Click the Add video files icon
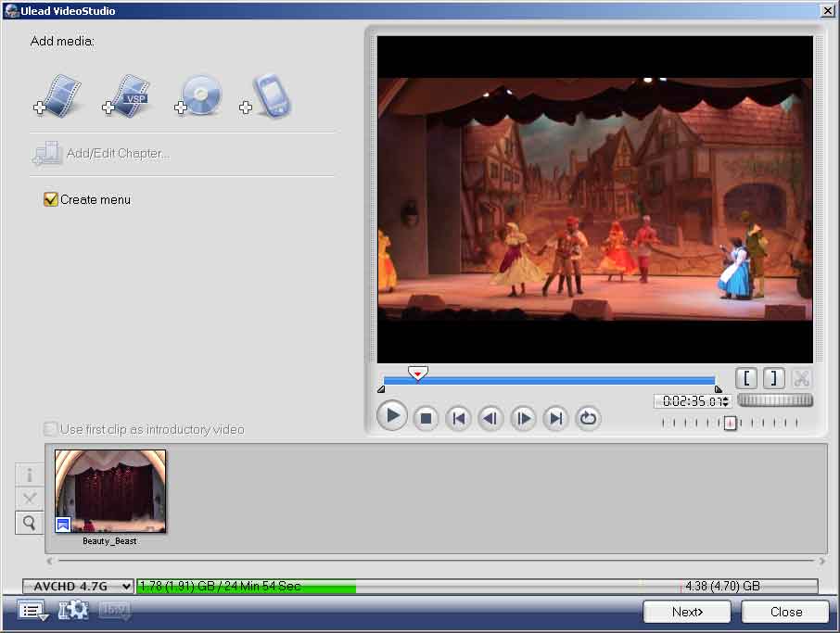Screen dimensions: 840x633 (x=58, y=96)
